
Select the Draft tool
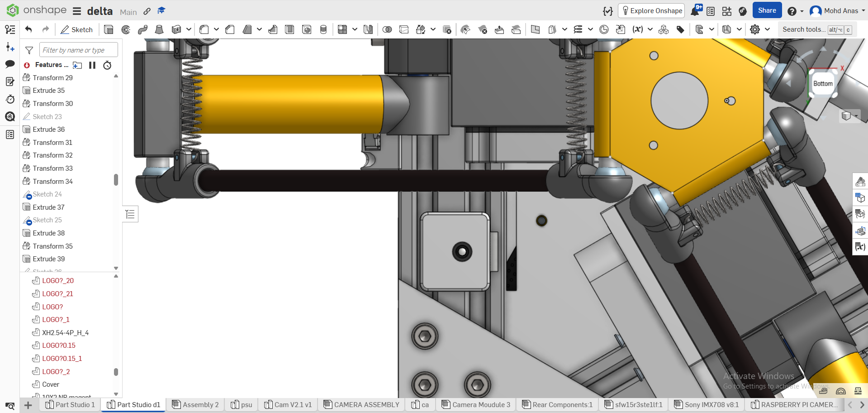click(247, 29)
